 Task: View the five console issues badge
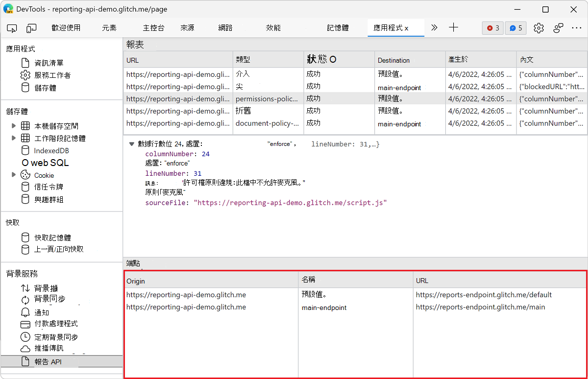515,28
